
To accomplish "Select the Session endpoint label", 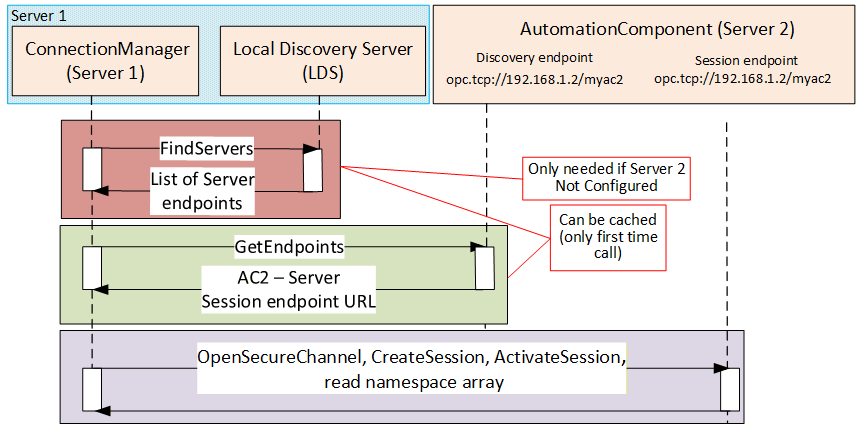I will pyautogui.click(x=746, y=60).
